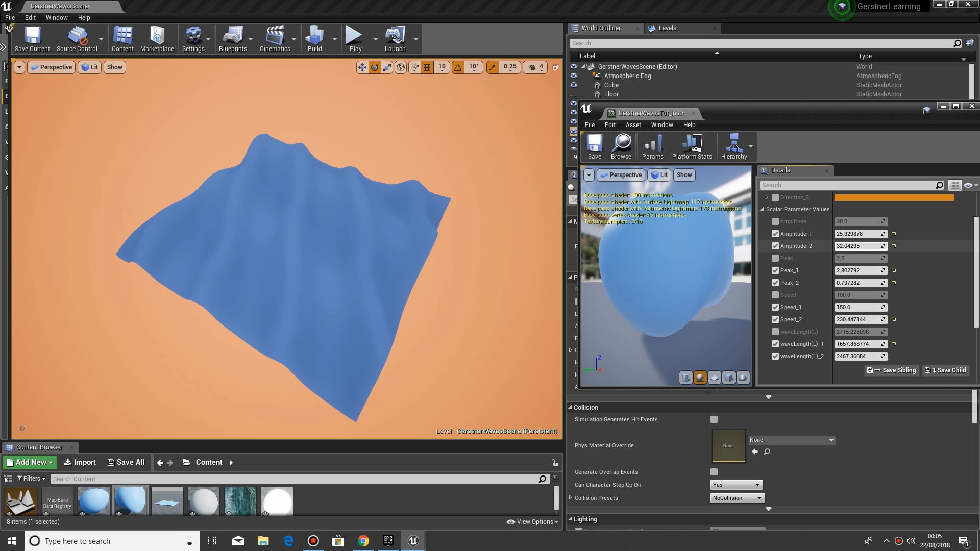Click the Params icon in the material editor
Viewport: 980px width, 551px height.
click(x=653, y=147)
